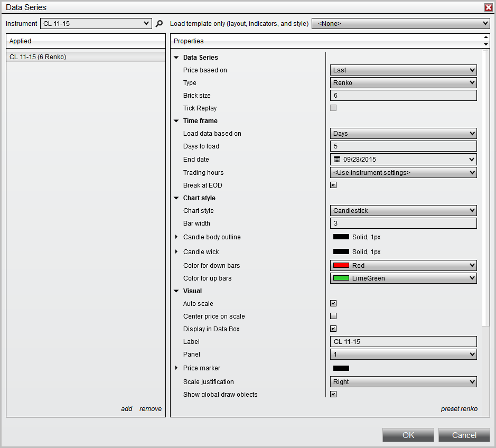Screen dimensions: 496x448
Task: Disable the Auto scale checkbox
Action: coord(333,303)
